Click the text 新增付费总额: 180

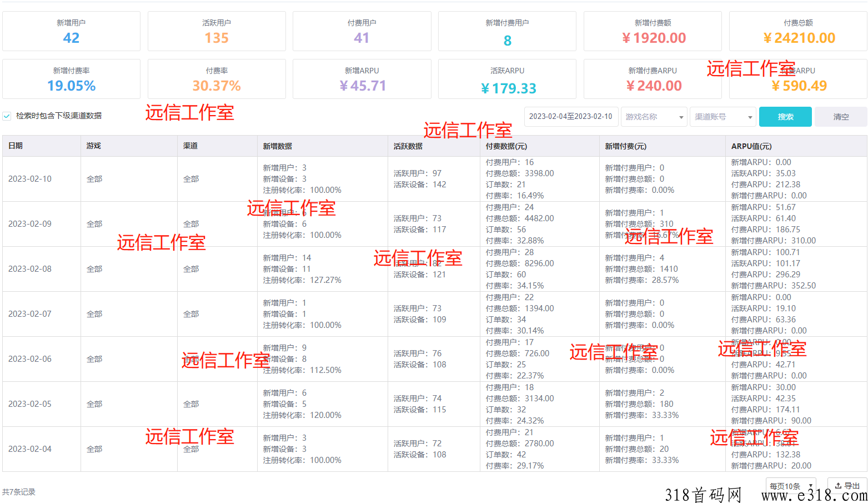click(639, 404)
